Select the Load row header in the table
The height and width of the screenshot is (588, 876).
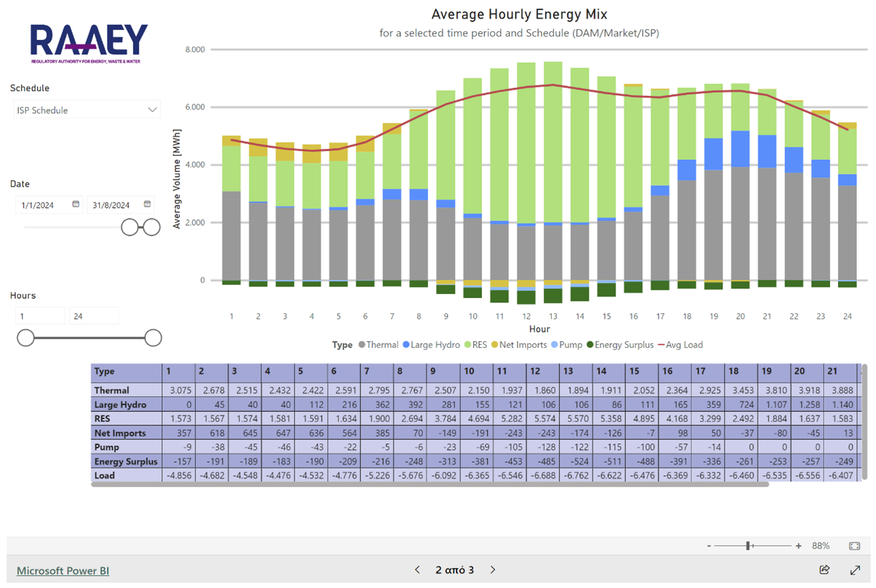[127, 475]
